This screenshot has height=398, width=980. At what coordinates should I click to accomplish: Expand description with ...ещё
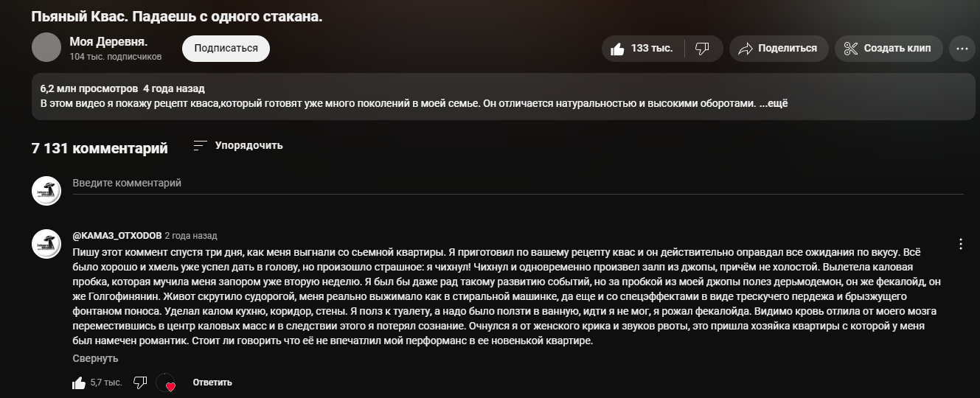(774, 103)
